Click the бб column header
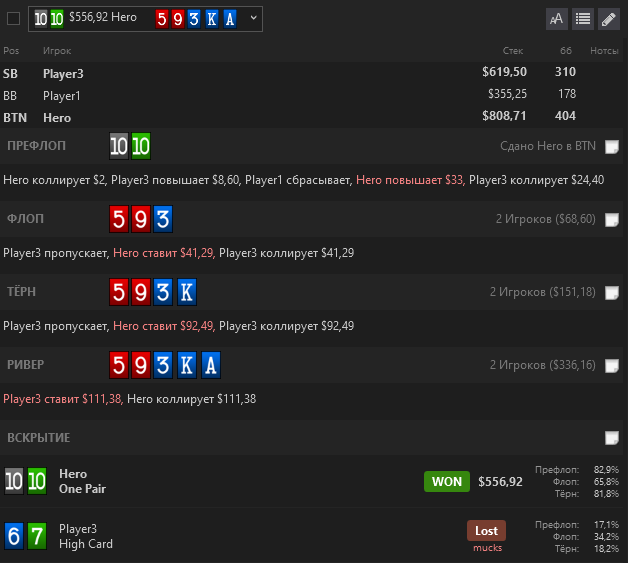This screenshot has height=563, width=628. (x=566, y=51)
